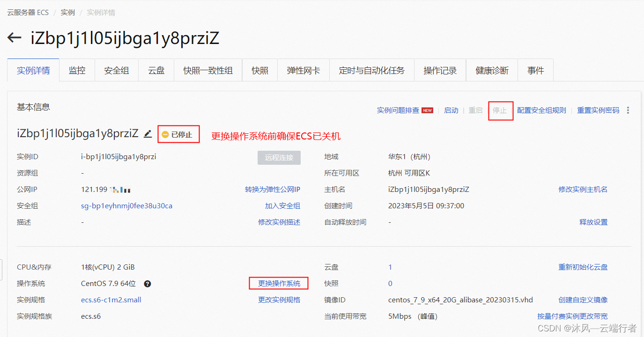This screenshot has width=644, height=337.
Task: Switch to the 健康诊断 tab
Action: 492,71
